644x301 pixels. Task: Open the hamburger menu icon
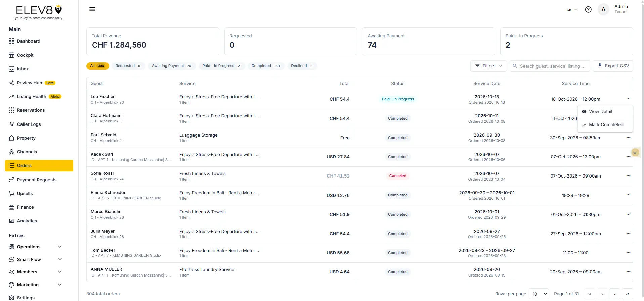point(92,9)
